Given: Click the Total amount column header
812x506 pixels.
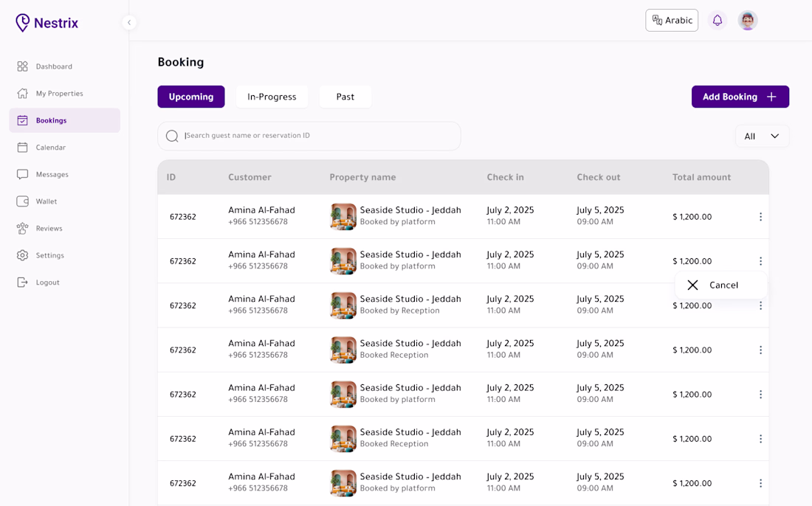Looking at the screenshot, I should click(x=701, y=177).
